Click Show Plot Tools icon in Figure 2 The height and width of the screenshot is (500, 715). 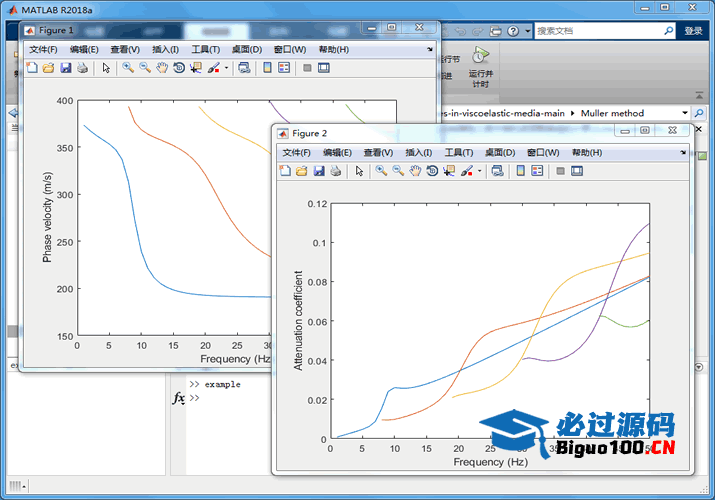click(577, 171)
